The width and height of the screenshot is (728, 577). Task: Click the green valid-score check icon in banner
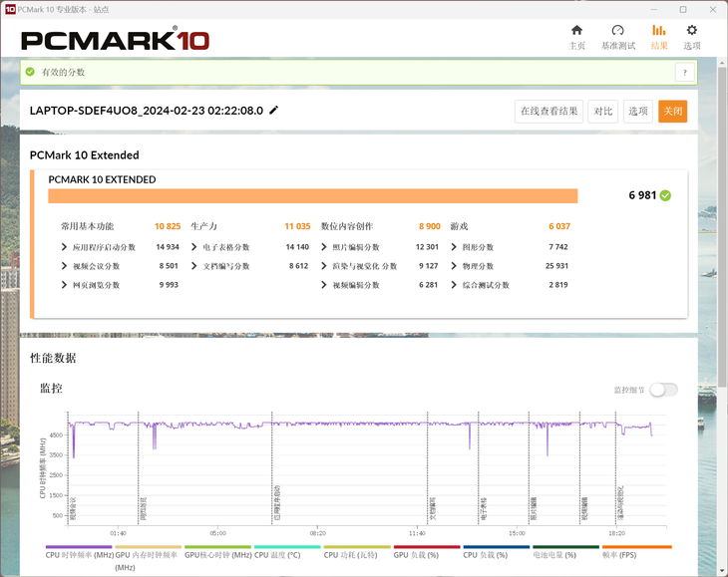coord(30,72)
